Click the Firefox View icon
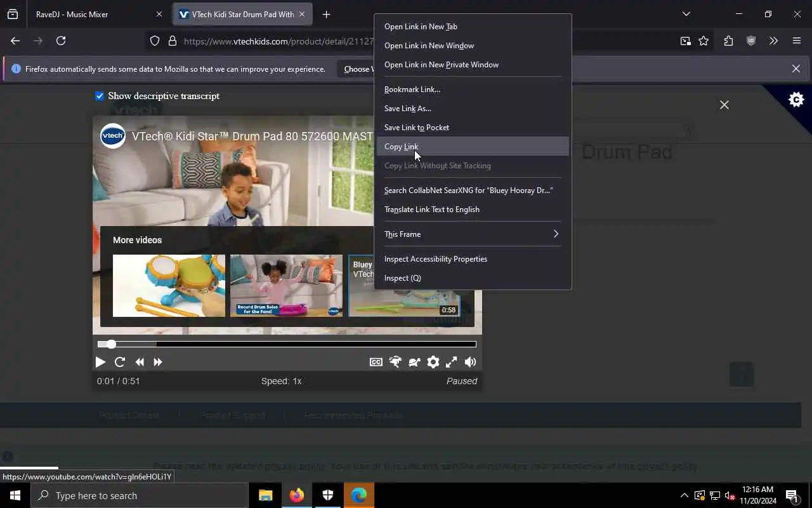Image resolution: width=812 pixels, height=508 pixels. pyautogui.click(x=13, y=14)
